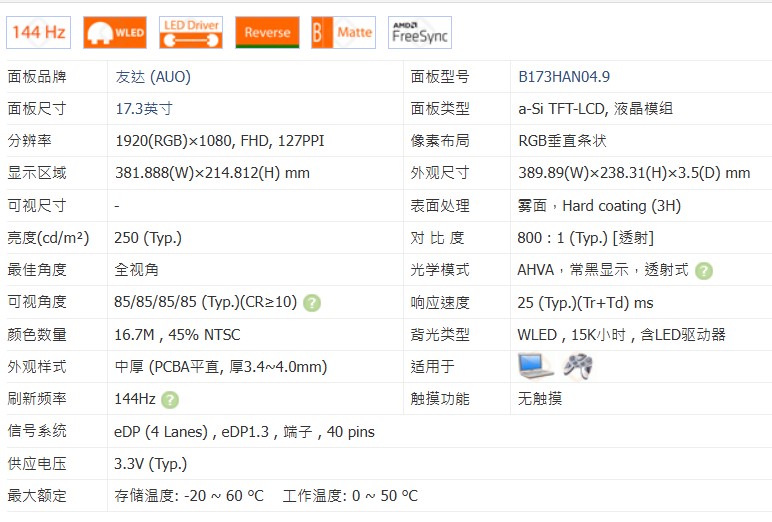Open the B173HAN04.9 panel model link
This screenshot has width=772, height=522.
click(x=564, y=76)
